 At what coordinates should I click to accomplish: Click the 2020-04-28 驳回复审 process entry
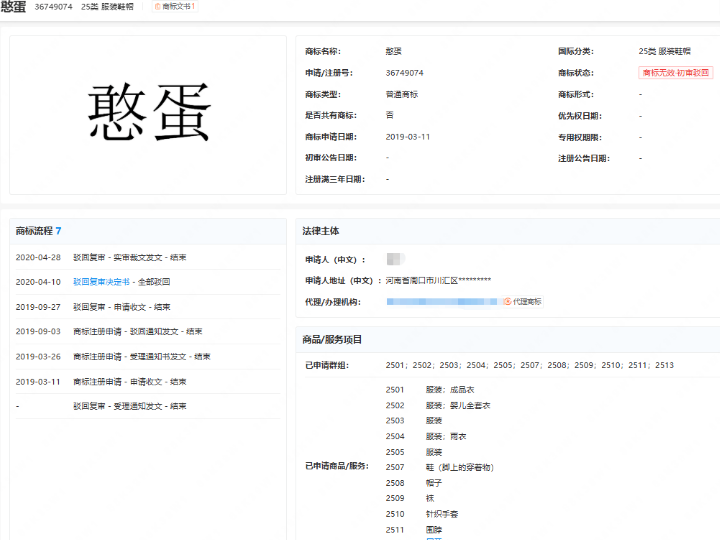tap(147, 257)
